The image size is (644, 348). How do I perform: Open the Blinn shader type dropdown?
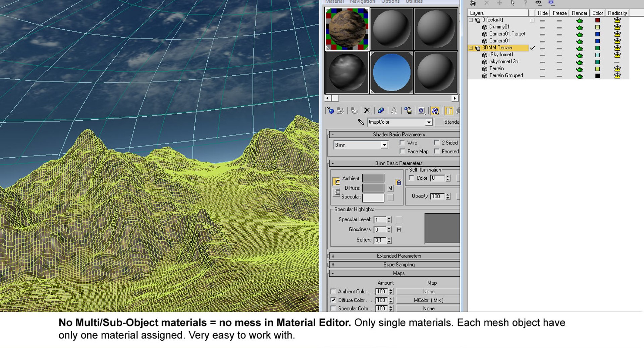pyautogui.click(x=384, y=145)
